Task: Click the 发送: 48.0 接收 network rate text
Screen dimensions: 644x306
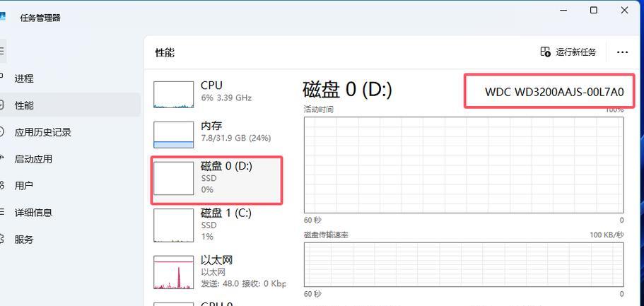Action: tap(243, 283)
